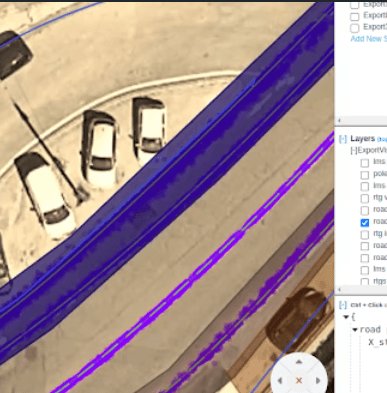Enable the pola layer checkbox

point(365,175)
